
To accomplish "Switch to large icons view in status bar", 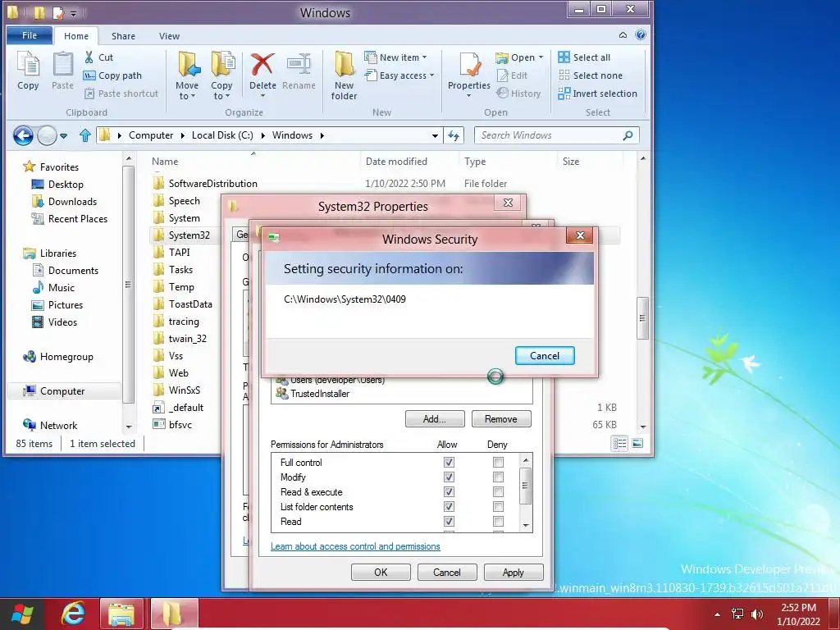I will tap(637, 443).
